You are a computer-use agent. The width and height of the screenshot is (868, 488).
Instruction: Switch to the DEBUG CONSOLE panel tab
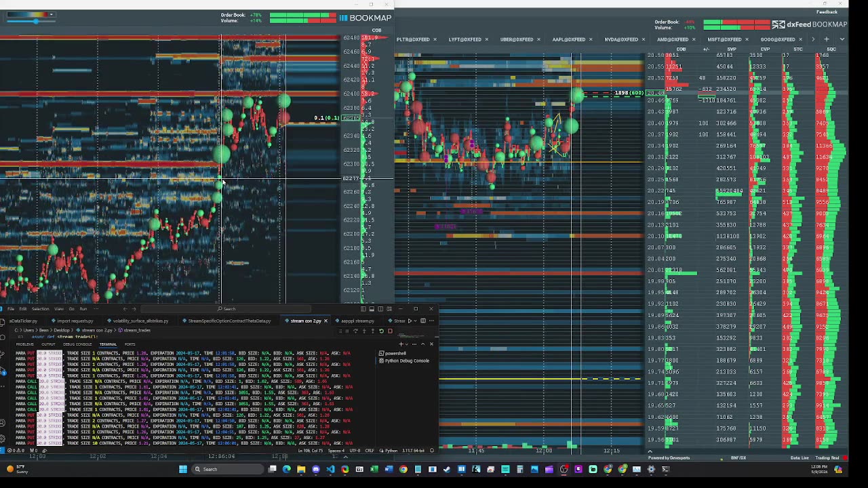point(77,344)
